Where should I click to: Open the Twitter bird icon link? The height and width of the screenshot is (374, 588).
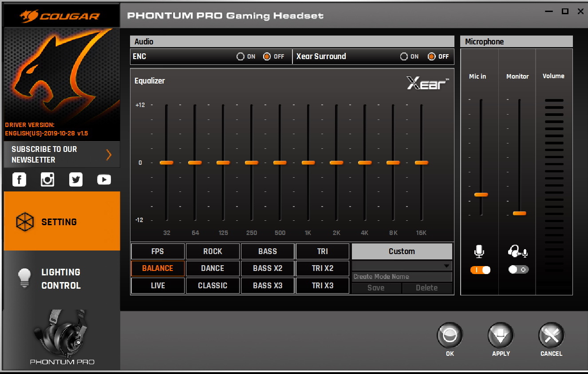[x=76, y=179]
